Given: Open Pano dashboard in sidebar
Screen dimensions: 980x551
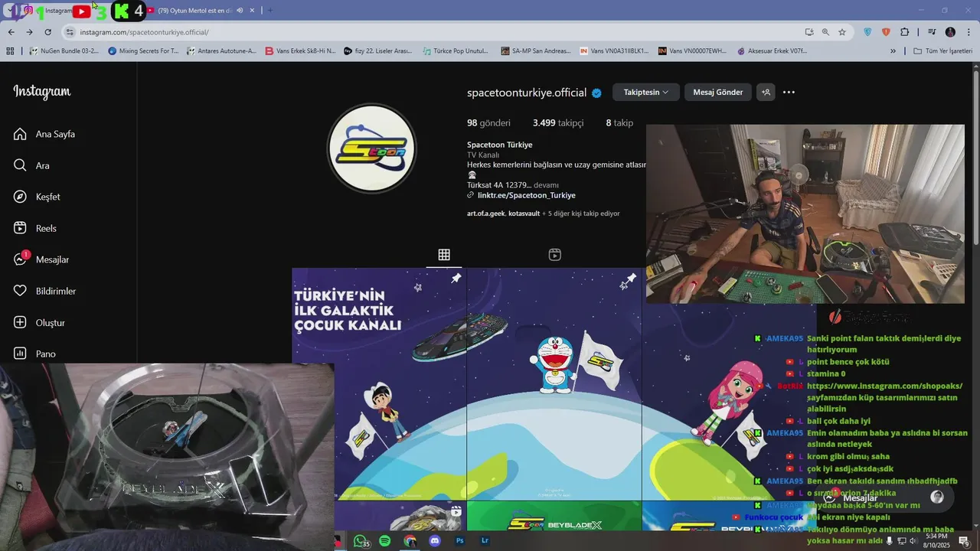Looking at the screenshot, I should tap(34, 354).
